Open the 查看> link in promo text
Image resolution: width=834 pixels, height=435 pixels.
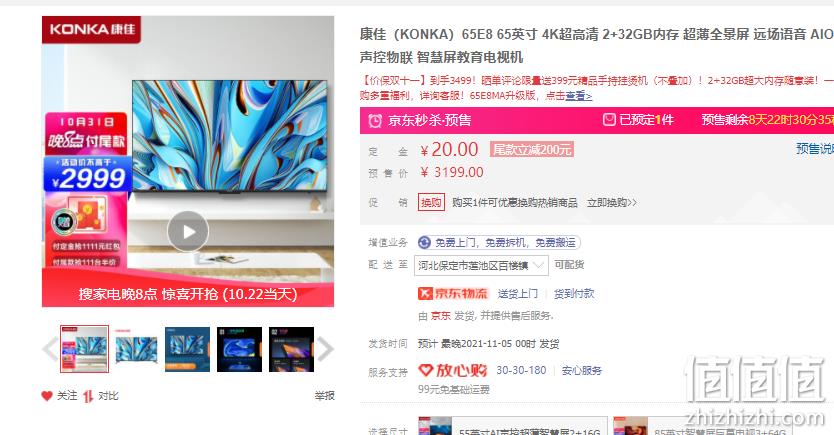579,96
